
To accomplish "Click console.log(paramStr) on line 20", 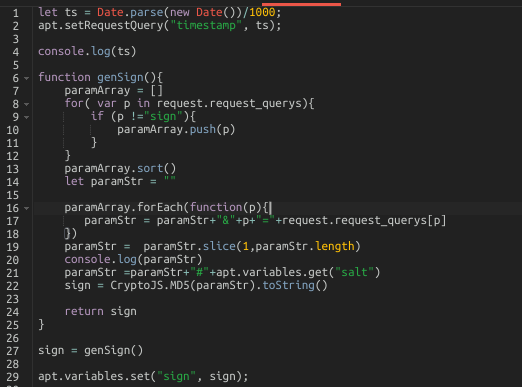I will pyautogui.click(x=133, y=259).
